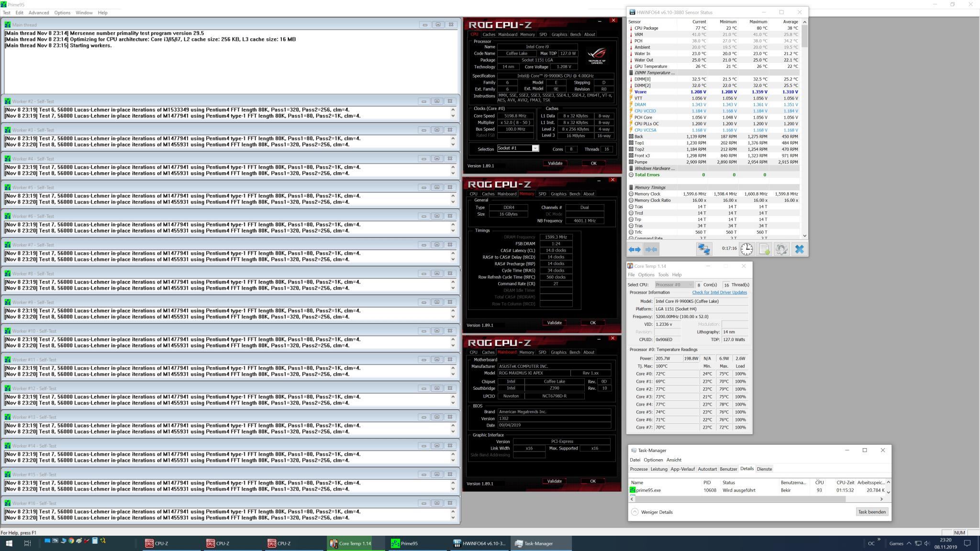
Task: Minimize Worker #5 Self-Test child window
Action: [x=424, y=187]
